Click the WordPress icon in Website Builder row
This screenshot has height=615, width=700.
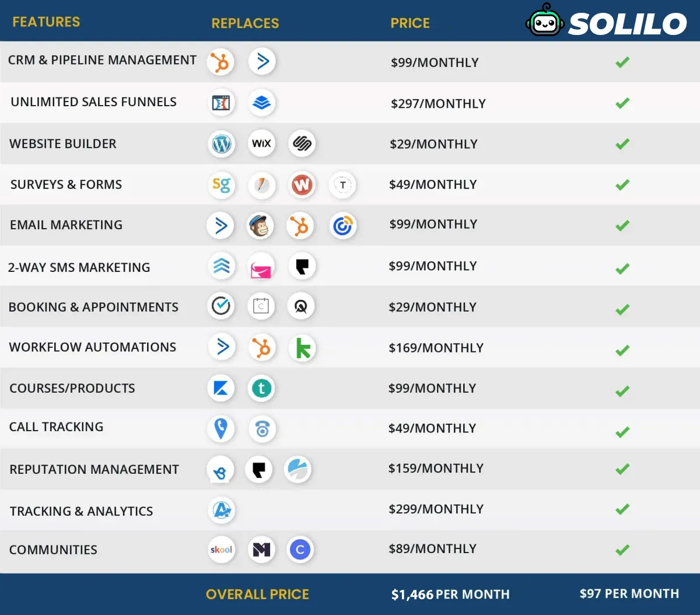tap(222, 144)
